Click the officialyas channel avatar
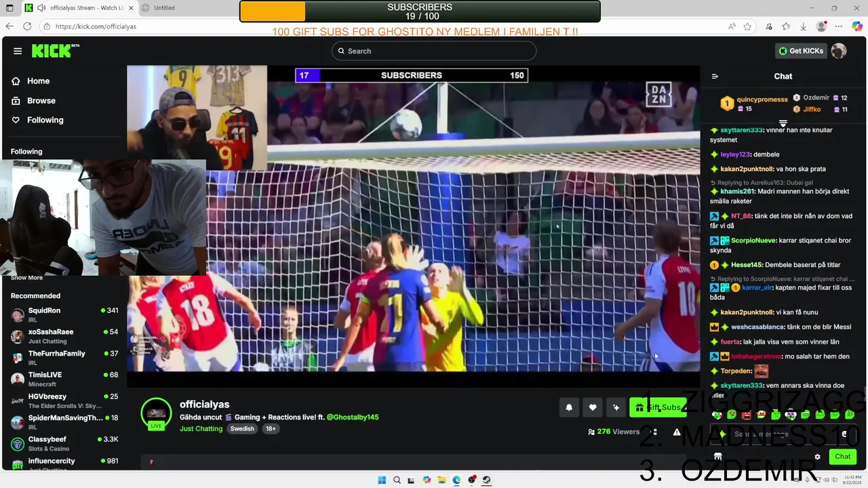This screenshot has height=488, width=868. coord(156,413)
